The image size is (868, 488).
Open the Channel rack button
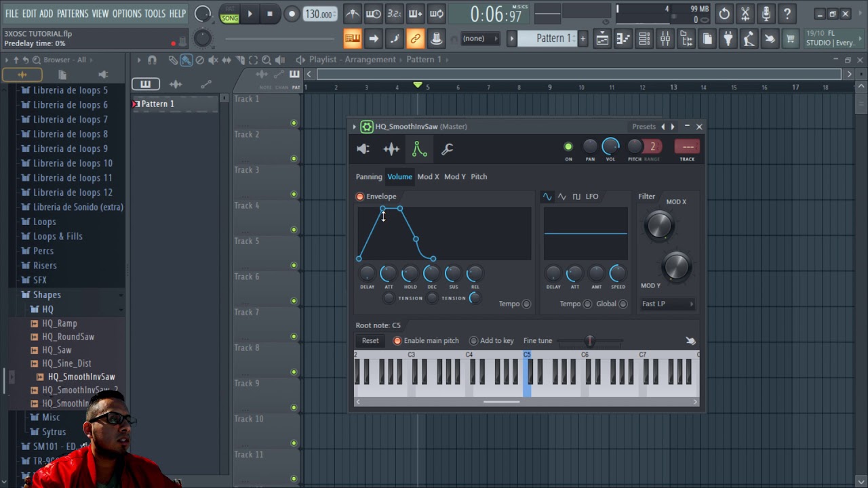[x=644, y=39]
